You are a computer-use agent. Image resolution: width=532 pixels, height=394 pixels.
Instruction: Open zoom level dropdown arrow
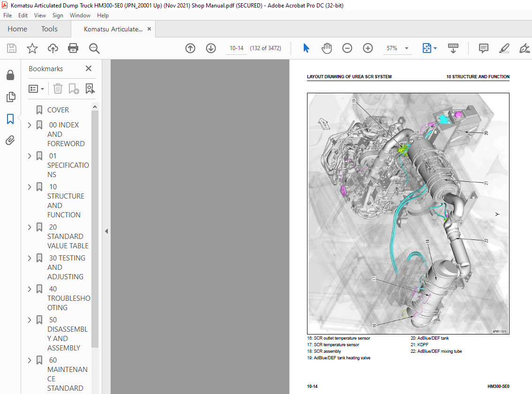tap(406, 48)
